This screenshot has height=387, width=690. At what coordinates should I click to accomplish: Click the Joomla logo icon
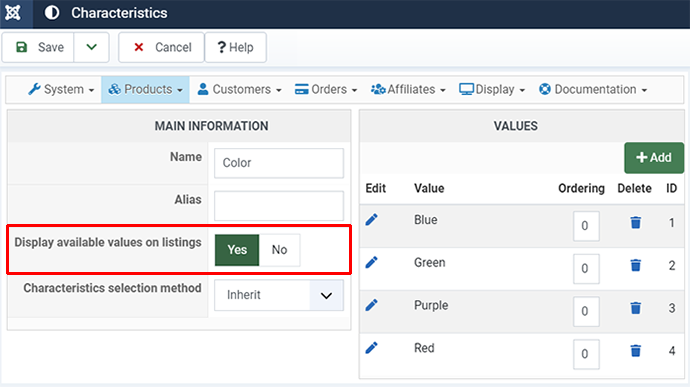[13, 13]
